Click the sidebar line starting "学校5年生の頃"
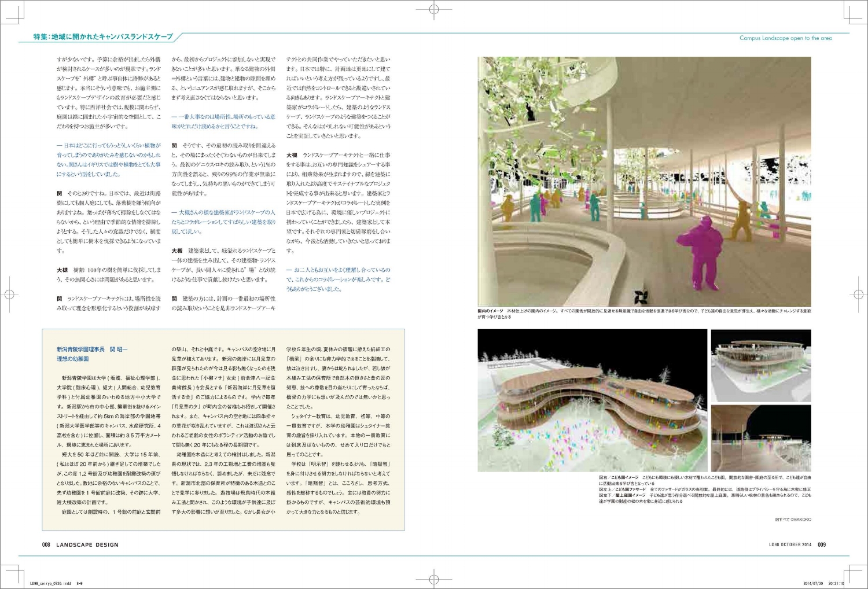This screenshot has height=589, width=868. (x=339, y=349)
